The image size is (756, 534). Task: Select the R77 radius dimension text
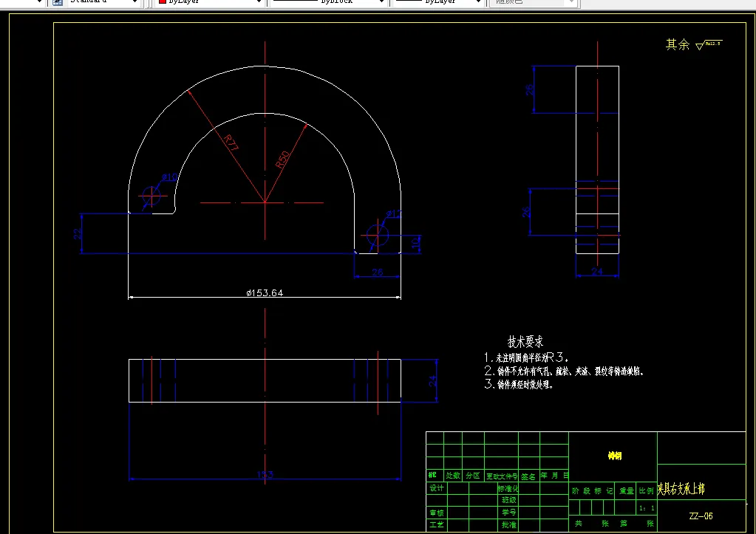pyautogui.click(x=231, y=143)
